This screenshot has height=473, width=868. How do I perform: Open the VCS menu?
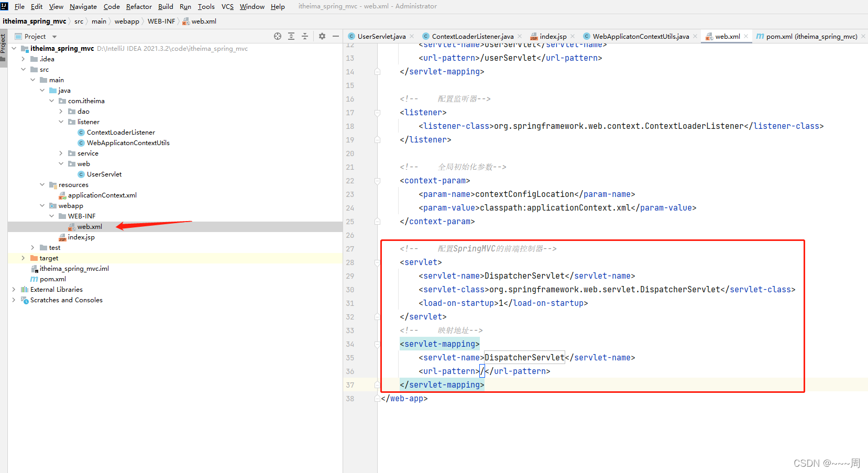227,6
